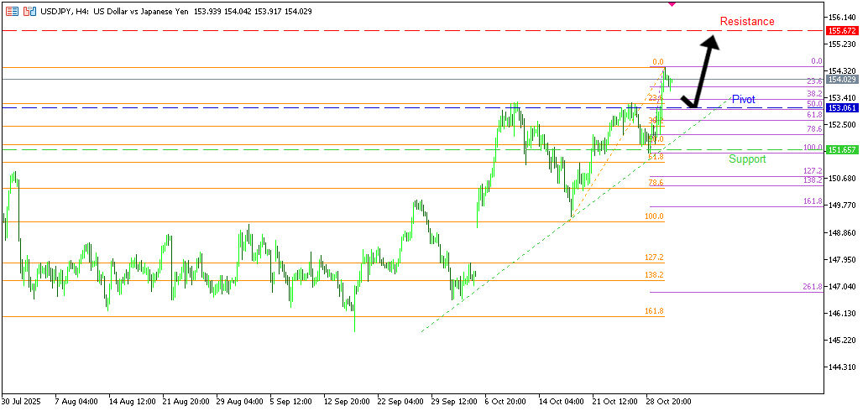The width and height of the screenshot is (868, 411).
Task: Select the purple 127.2 Fibonacci level label
Action: [x=812, y=171]
